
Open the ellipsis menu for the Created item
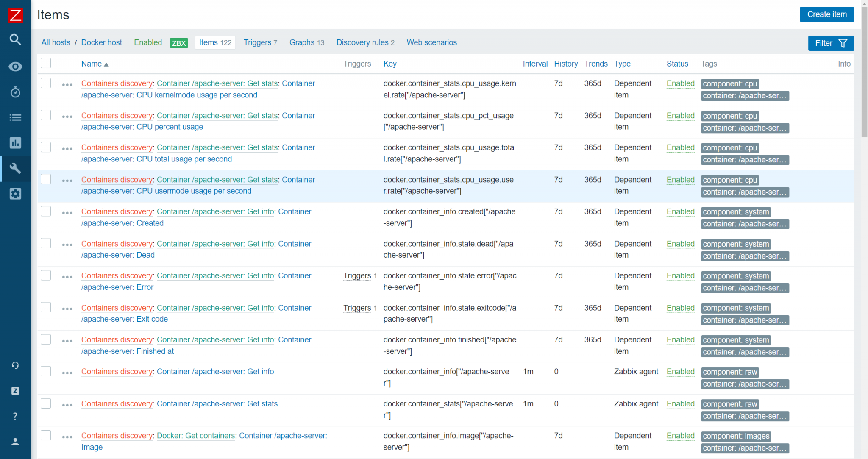[67, 213]
